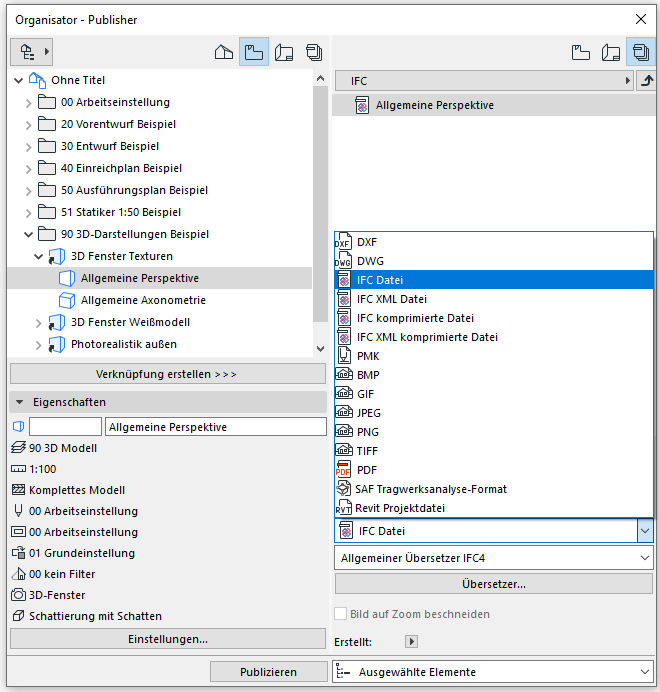Click the Übersetzer... button

[494, 584]
